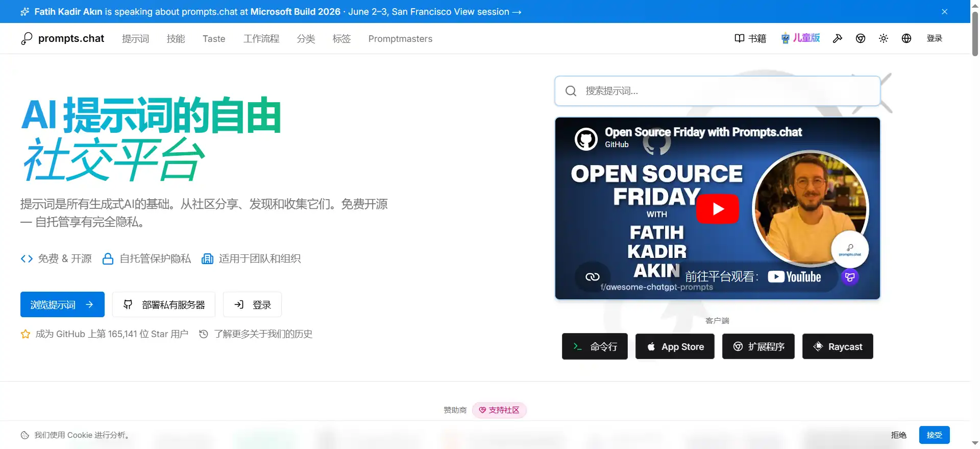Click the 搜索提示词 search field

pyautogui.click(x=717, y=91)
